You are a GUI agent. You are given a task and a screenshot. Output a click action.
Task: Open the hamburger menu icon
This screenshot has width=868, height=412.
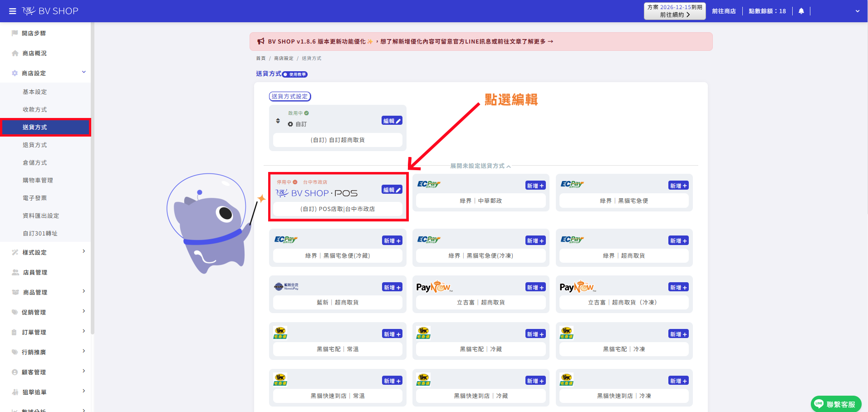coord(12,11)
